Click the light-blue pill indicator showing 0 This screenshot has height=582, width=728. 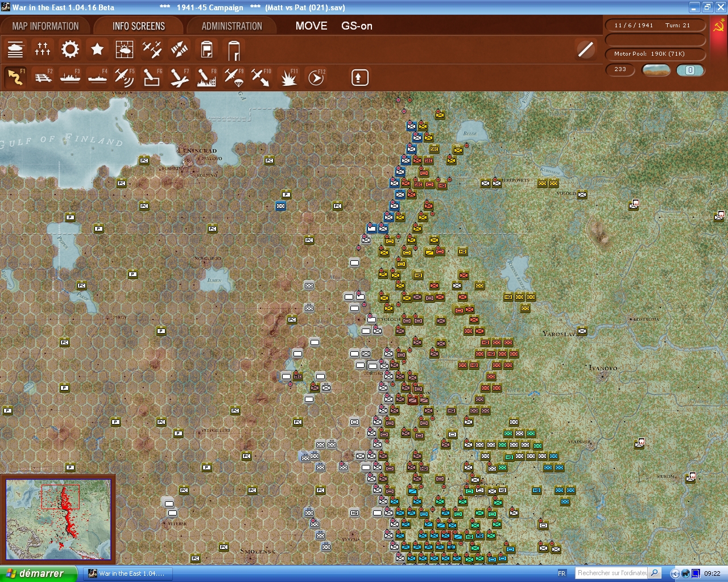pyautogui.click(x=690, y=70)
